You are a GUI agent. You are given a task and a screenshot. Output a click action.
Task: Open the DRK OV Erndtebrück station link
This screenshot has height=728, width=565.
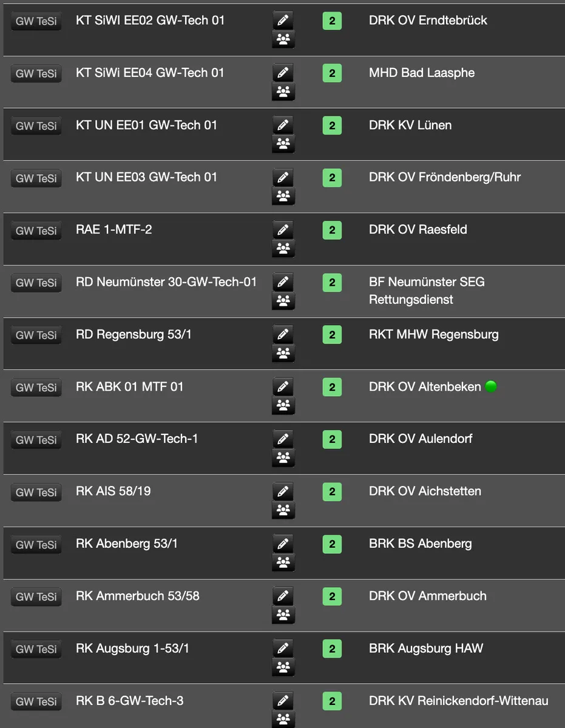[428, 20]
